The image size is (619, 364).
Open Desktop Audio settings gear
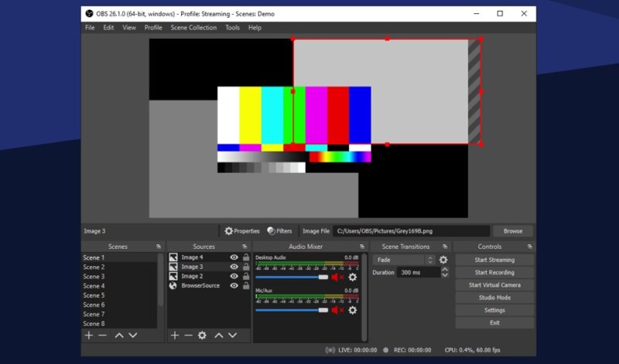[x=353, y=277]
